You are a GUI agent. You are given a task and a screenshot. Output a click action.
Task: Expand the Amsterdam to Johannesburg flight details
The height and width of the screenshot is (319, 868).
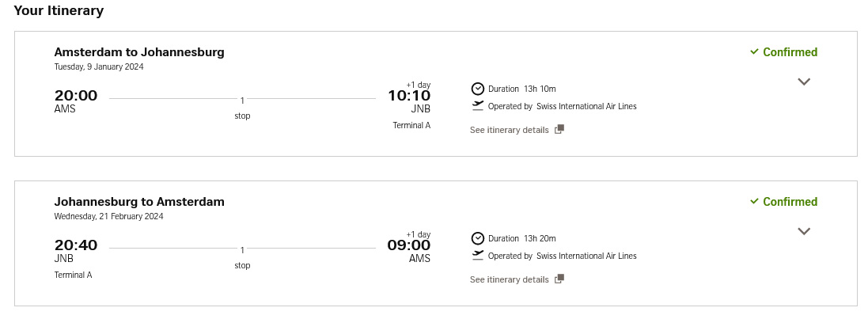pos(804,82)
